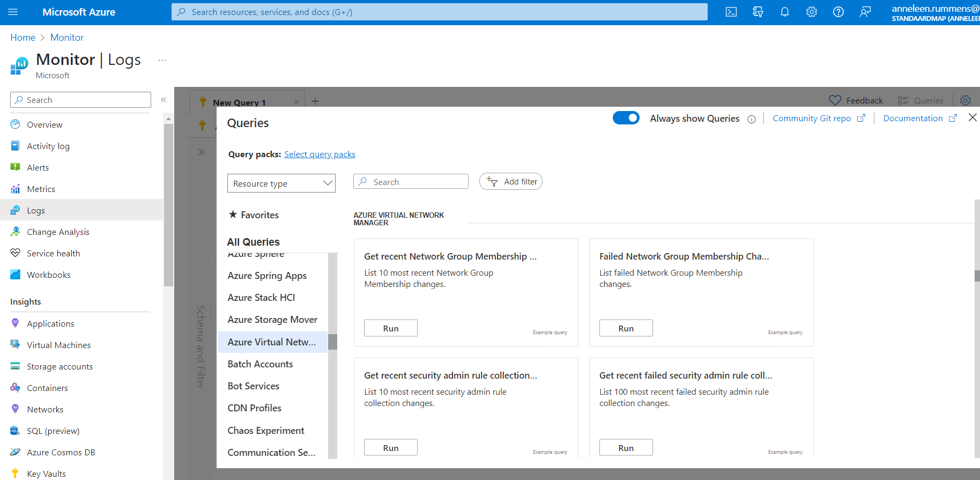
Task: Click the Queries button in Logs toolbar
Action: point(920,100)
